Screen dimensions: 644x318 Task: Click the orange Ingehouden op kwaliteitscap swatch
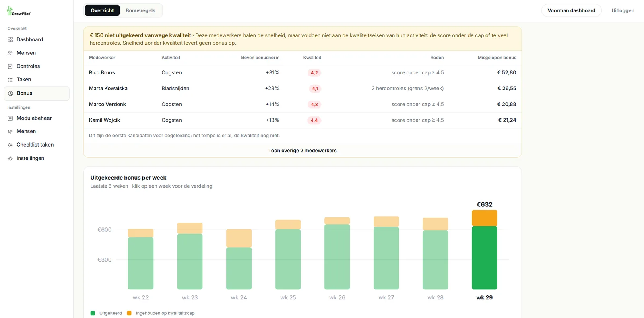(129, 313)
